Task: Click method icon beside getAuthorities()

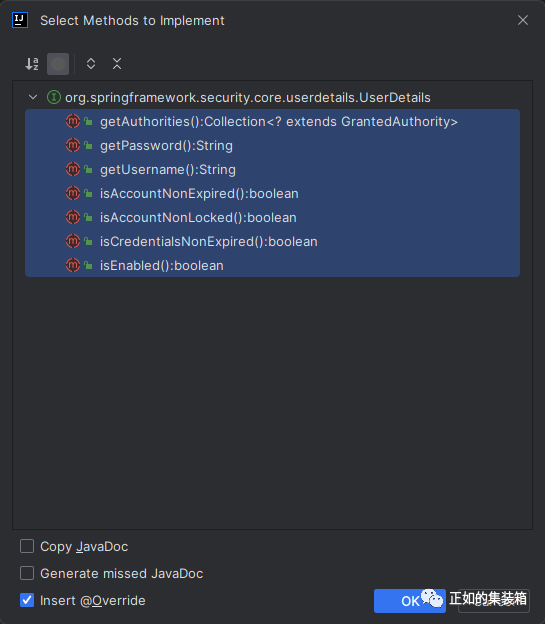Action: coord(73,121)
